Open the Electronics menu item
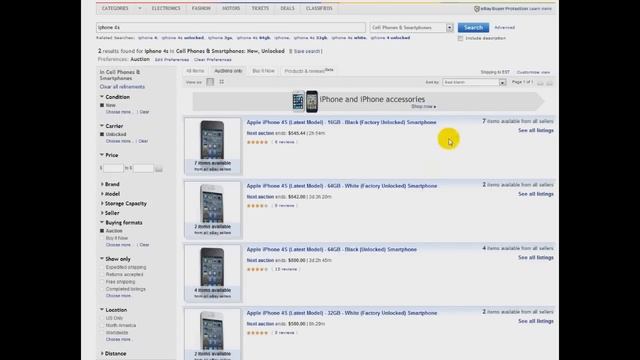This screenshot has width=640, height=360. click(166, 9)
